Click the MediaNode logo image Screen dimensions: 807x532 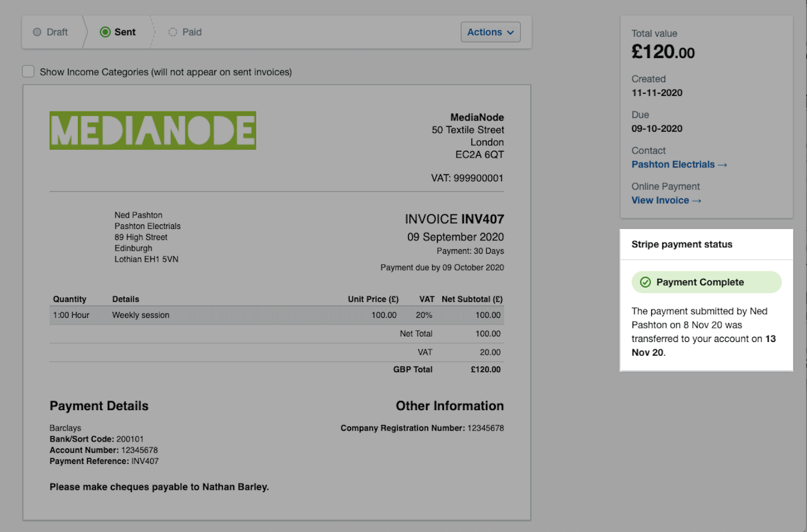153,131
